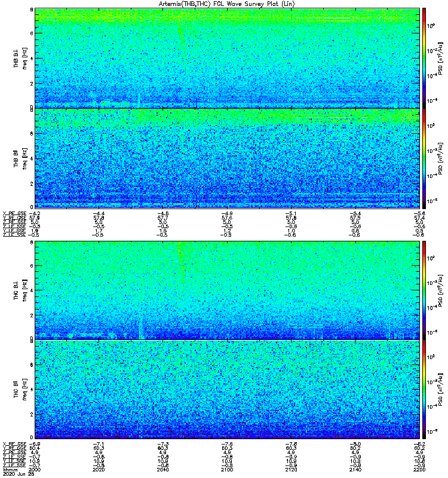
Task: Click the '57.4' Y_RE_GSE value
Action: pyautogui.click(x=420, y=217)
